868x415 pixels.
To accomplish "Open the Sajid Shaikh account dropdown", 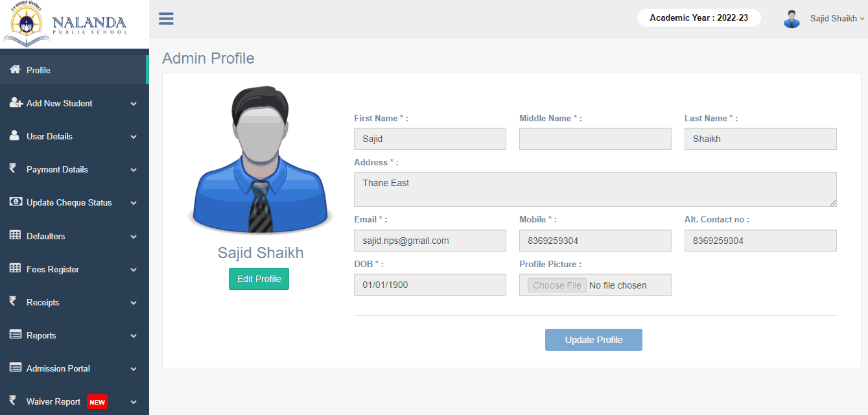I will pos(836,19).
